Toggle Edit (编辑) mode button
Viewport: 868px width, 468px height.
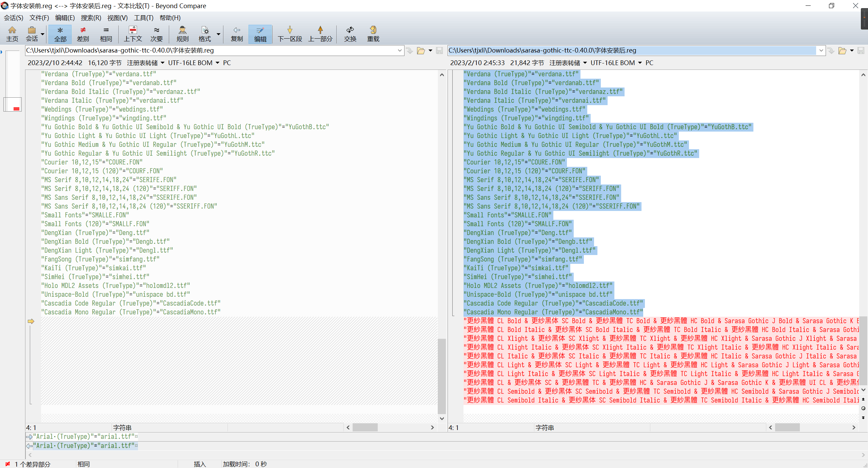point(260,34)
